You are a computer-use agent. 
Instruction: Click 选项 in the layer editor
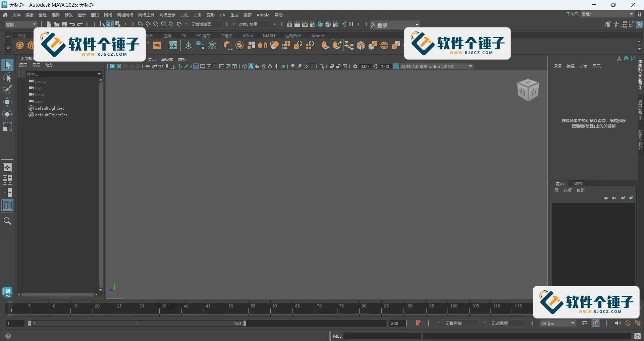pyautogui.click(x=567, y=190)
